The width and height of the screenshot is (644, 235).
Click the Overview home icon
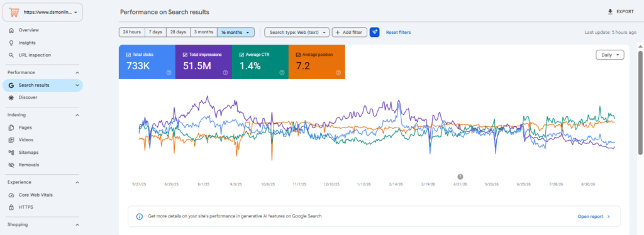click(11, 30)
